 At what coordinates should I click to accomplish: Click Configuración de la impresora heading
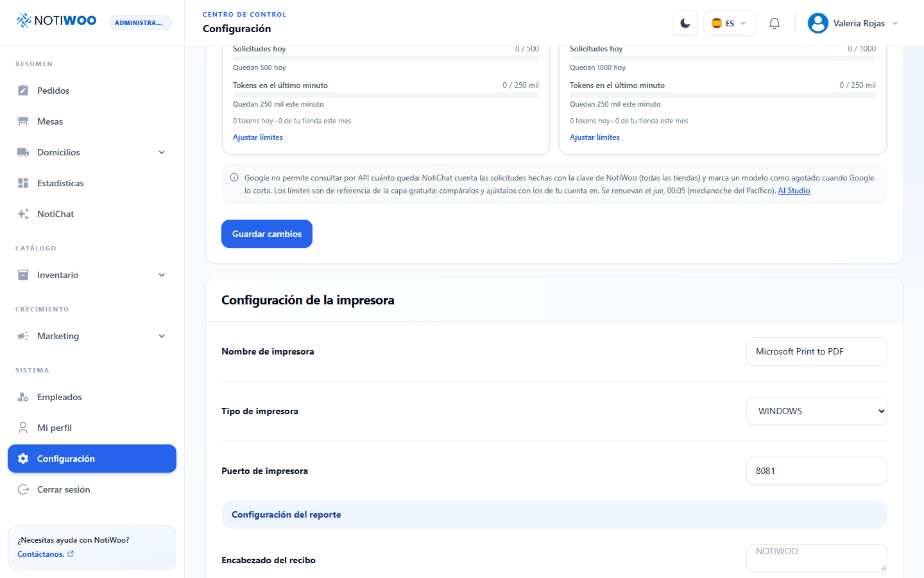[x=308, y=300]
